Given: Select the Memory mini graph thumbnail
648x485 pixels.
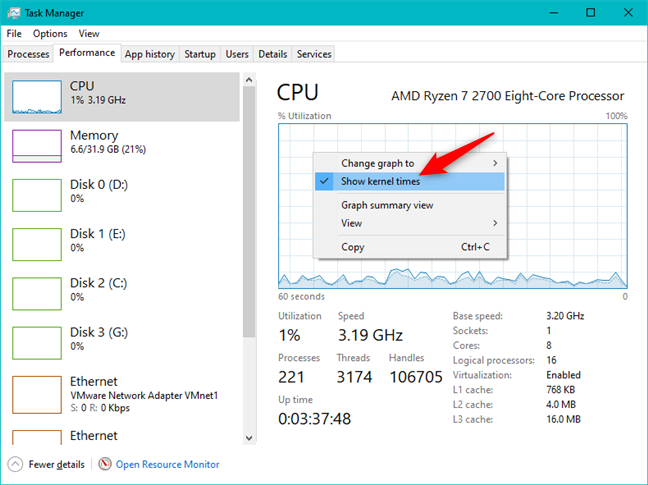Looking at the screenshot, I should [37, 146].
